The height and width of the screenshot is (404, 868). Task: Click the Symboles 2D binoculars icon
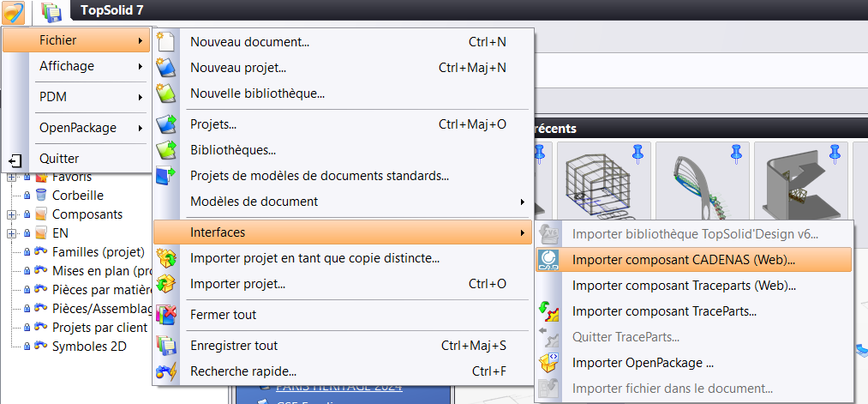click(x=41, y=347)
